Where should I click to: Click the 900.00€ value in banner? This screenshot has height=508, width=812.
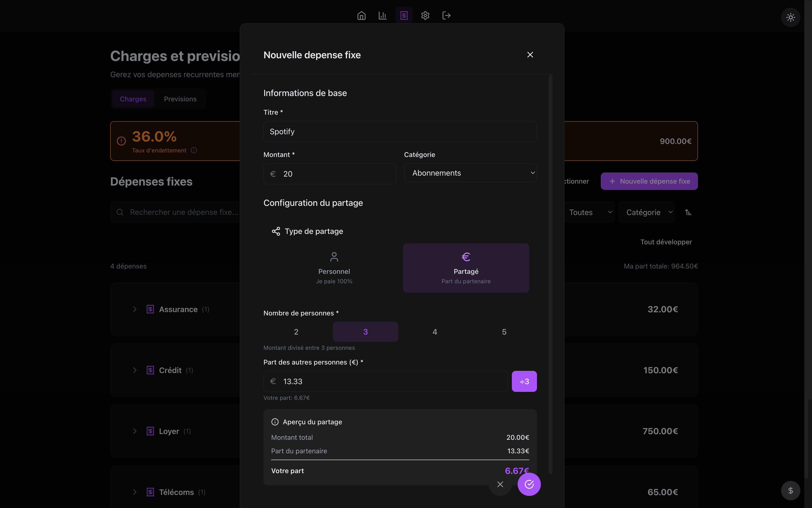(675, 141)
